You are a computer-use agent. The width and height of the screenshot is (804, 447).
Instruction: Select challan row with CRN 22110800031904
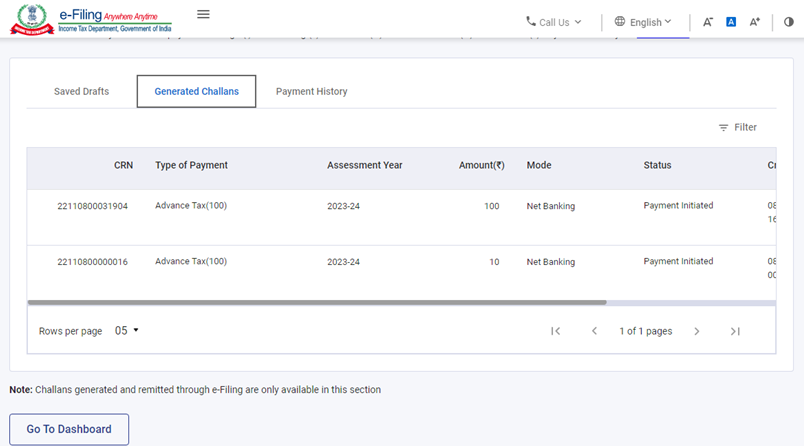pyautogui.click(x=92, y=206)
